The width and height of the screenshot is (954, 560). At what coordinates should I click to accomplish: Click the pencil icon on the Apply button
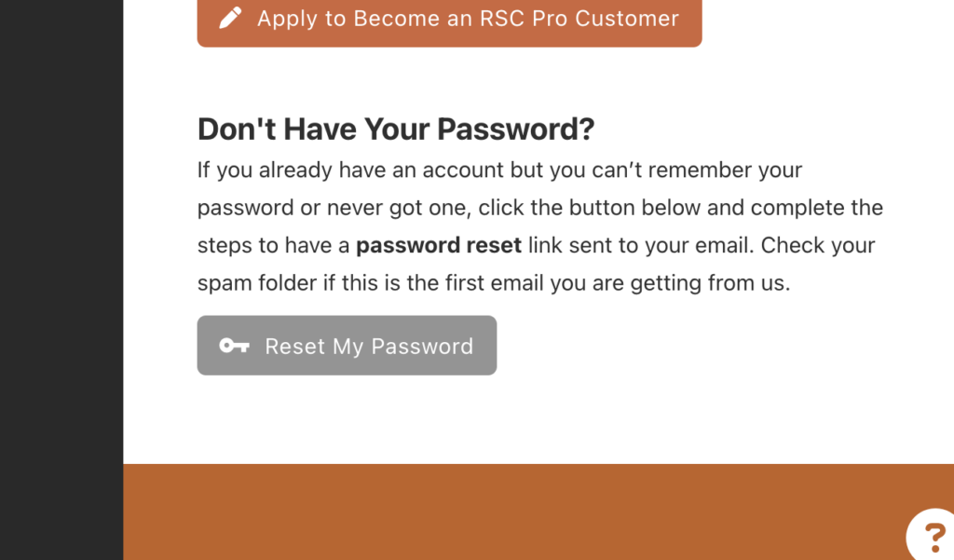[x=230, y=18]
